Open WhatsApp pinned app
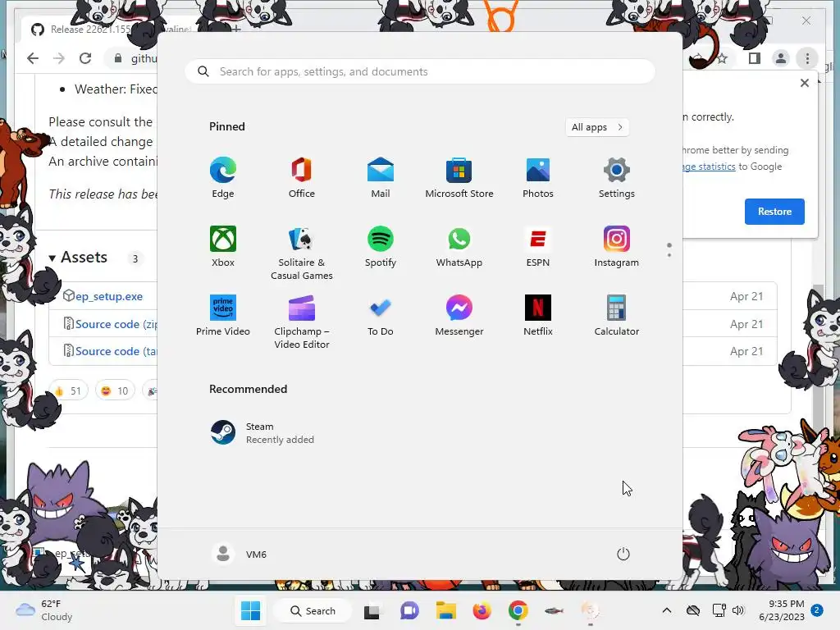The width and height of the screenshot is (840, 630). point(459,246)
